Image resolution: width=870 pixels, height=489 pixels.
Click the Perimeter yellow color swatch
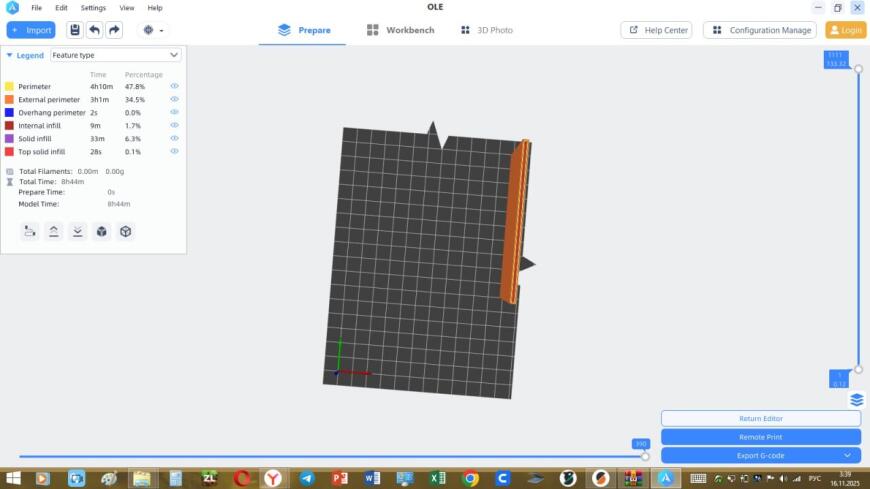pos(9,87)
